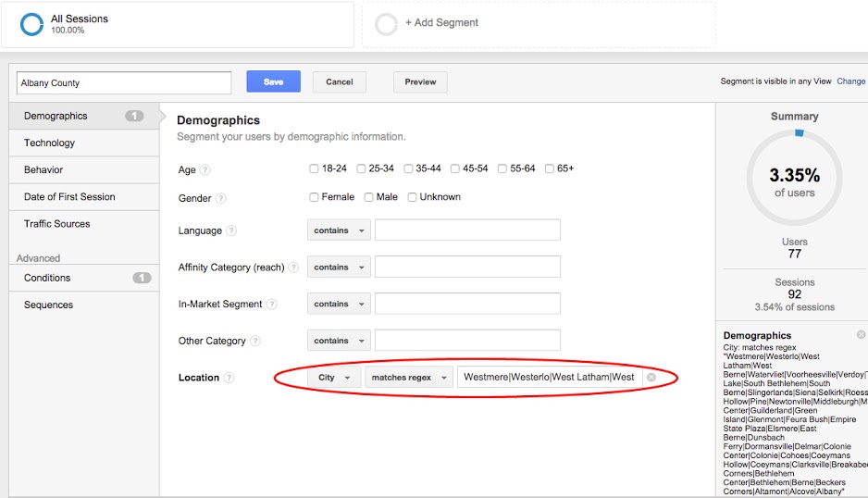The image size is (868, 498).
Task: Tick the 65+ age checkbox
Action: pyautogui.click(x=550, y=169)
